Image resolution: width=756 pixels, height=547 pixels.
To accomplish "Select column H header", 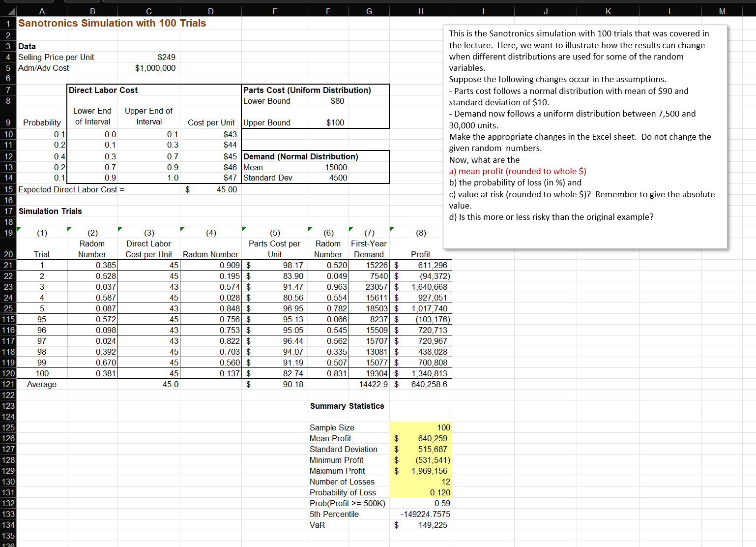I will point(420,11).
